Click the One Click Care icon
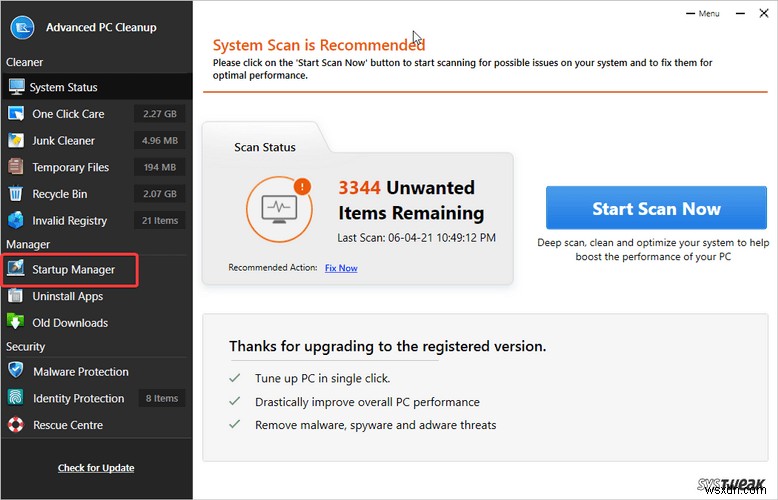 pos(16,114)
